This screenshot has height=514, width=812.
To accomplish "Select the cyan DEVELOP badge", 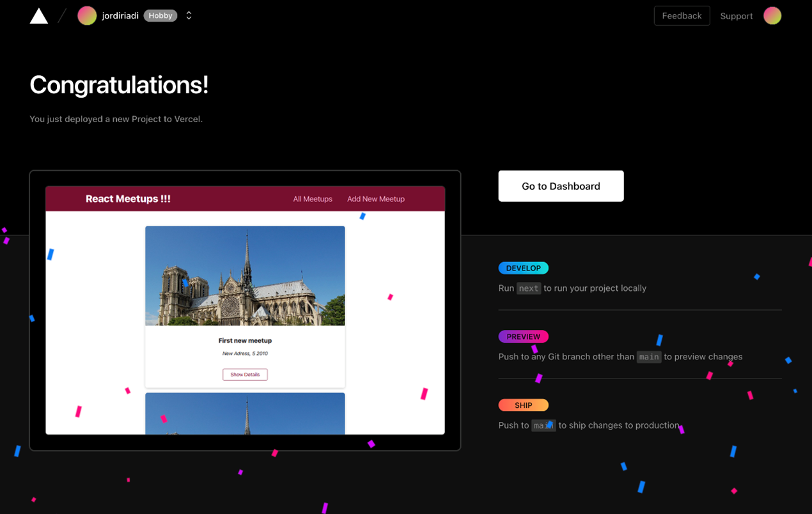I will point(523,268).
